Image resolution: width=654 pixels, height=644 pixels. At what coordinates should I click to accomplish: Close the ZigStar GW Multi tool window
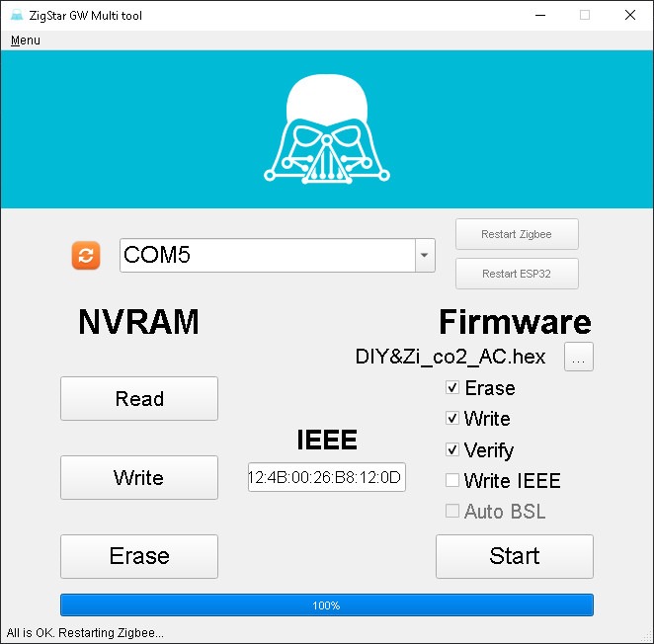coord(630,16)
